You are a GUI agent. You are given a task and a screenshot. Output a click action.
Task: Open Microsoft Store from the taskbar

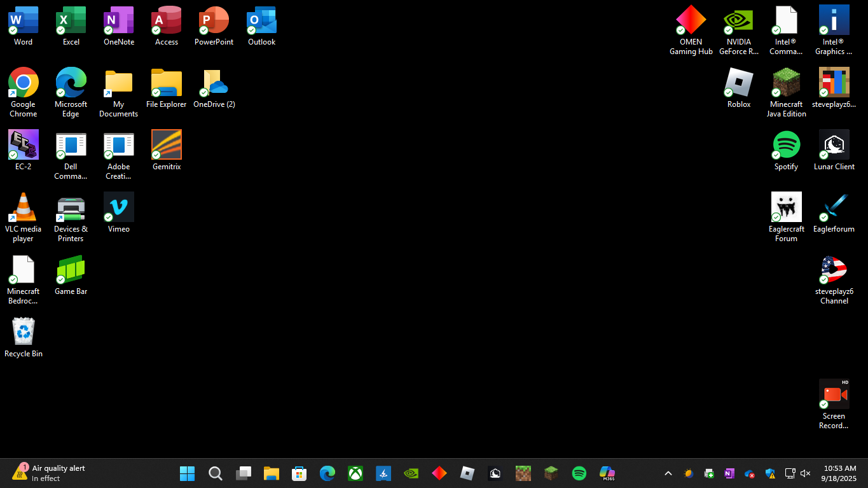[x=300, y=473]
